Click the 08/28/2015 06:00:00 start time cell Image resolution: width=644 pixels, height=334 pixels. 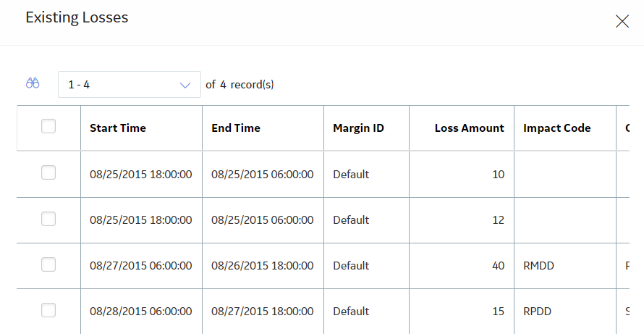141,312
